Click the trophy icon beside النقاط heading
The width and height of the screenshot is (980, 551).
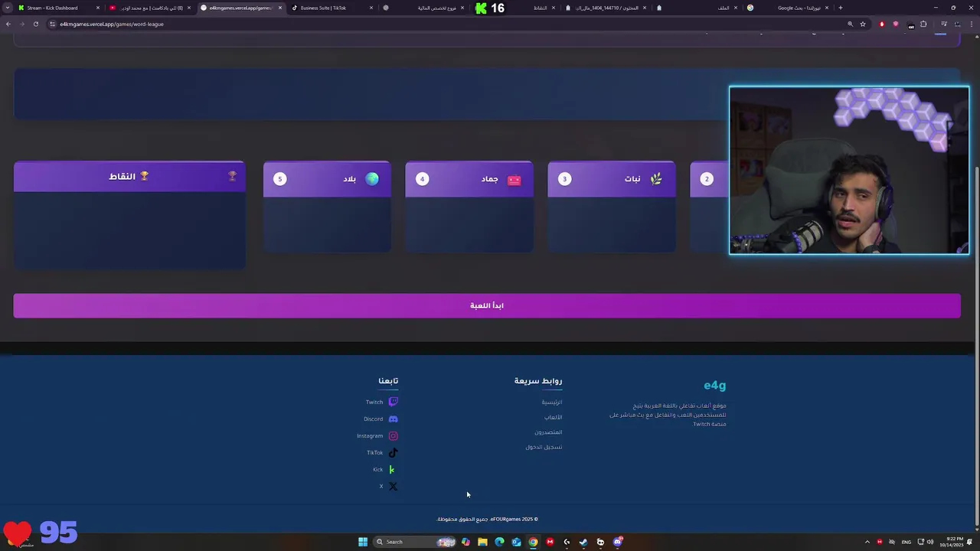point(144,176)
